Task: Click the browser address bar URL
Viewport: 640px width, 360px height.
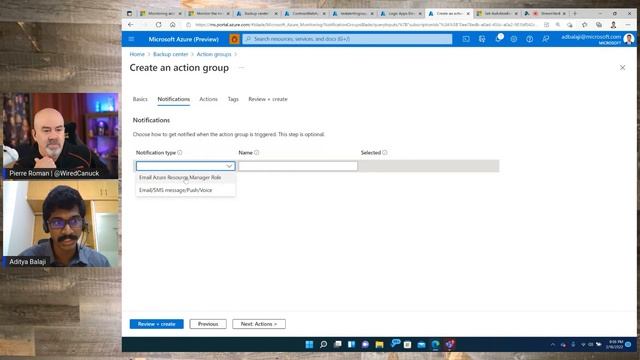Action: pos(365,25)
